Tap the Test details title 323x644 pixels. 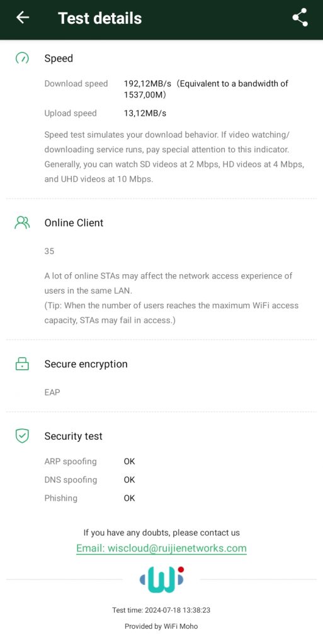click(100, 18)
